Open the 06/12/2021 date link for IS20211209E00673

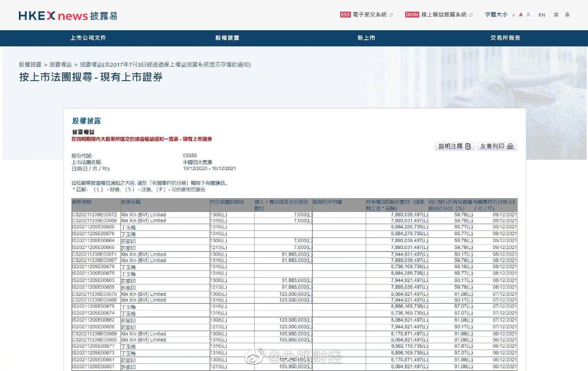coord(504,353)
